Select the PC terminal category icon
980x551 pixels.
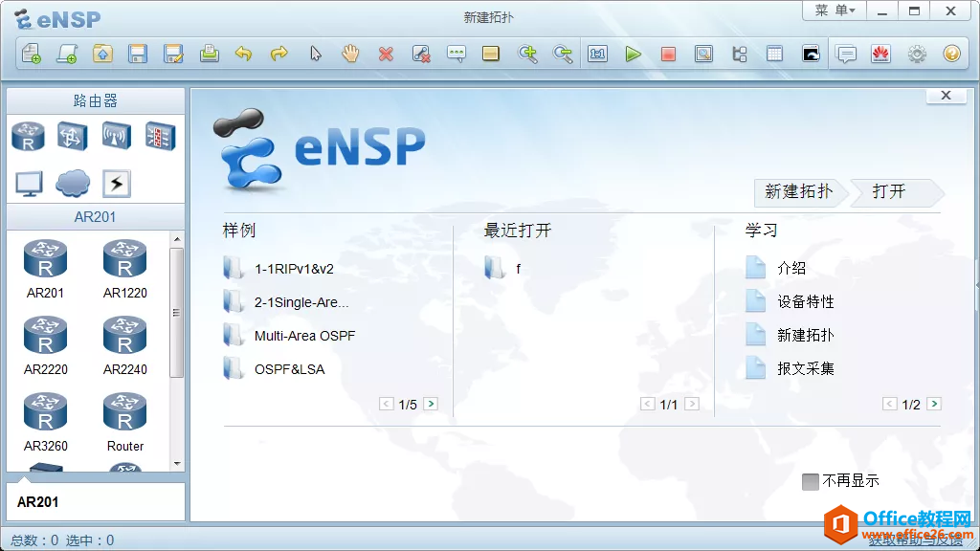29,184
